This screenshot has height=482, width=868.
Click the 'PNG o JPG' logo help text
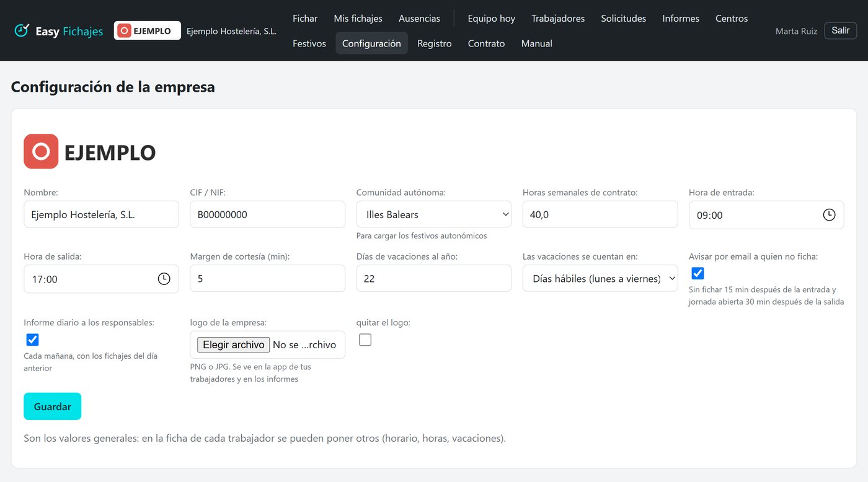click(x=250, y=372)
